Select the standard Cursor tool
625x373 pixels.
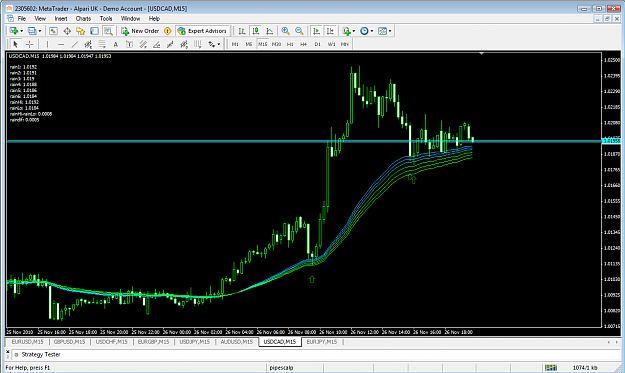coord(16,44)
